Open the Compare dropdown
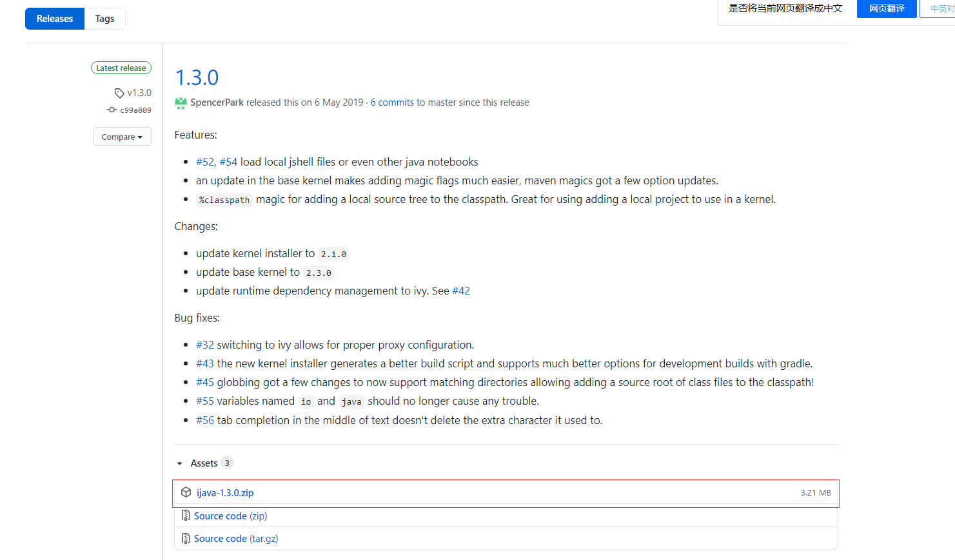 (122, 137)
